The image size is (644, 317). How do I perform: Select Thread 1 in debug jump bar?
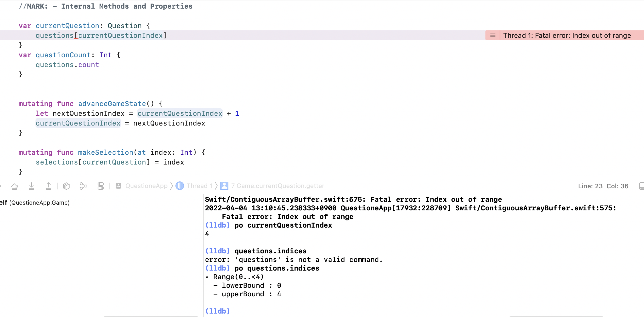tap(199, 186)
